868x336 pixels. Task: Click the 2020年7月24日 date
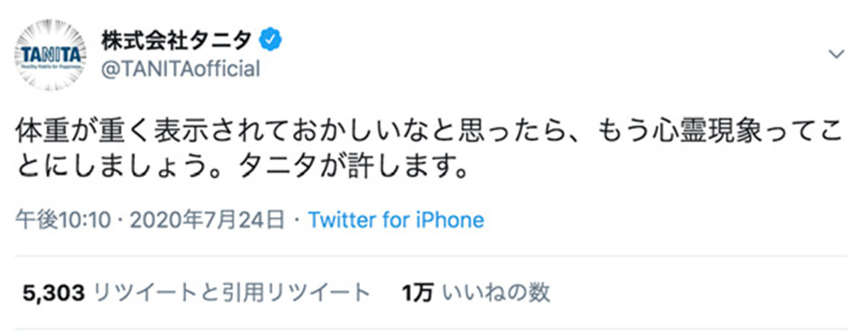[x=206, y=221]
